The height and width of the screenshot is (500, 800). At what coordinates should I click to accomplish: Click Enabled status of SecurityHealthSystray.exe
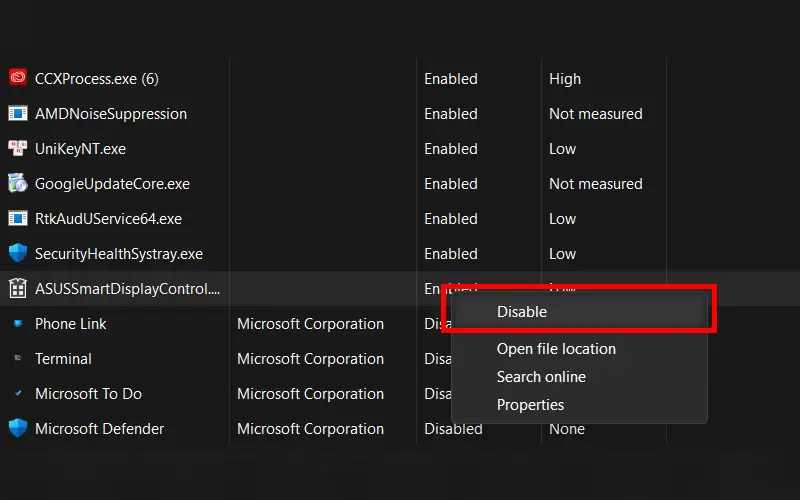tap(451, 254)
